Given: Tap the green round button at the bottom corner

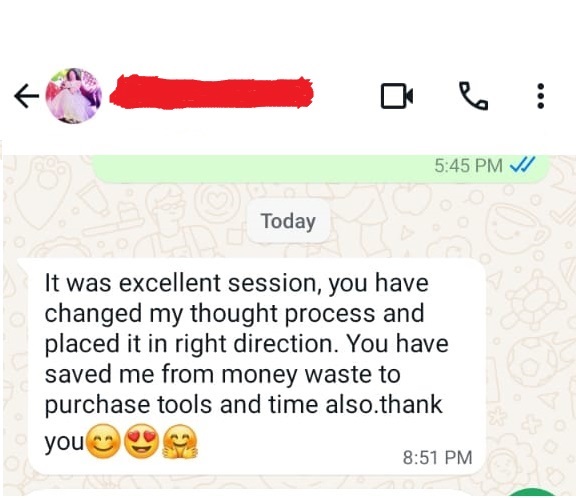Looking at the screenshot, I should pos(533,493).
